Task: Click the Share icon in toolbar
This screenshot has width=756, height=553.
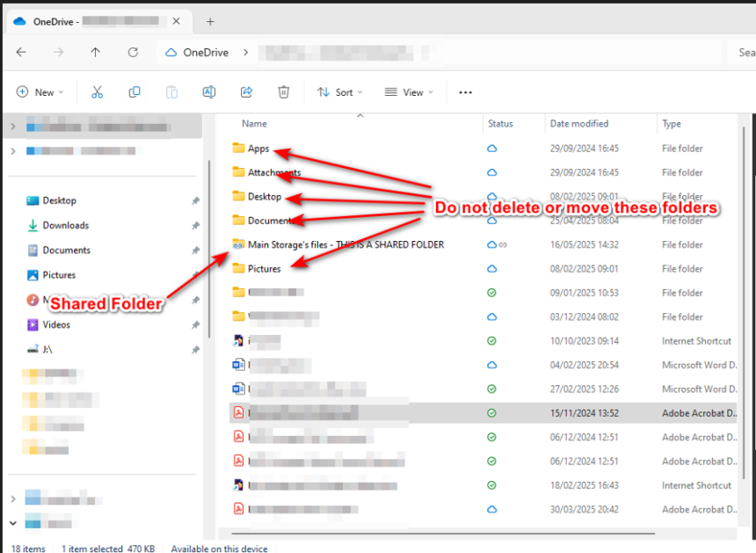Action: [x=246, y=92]
